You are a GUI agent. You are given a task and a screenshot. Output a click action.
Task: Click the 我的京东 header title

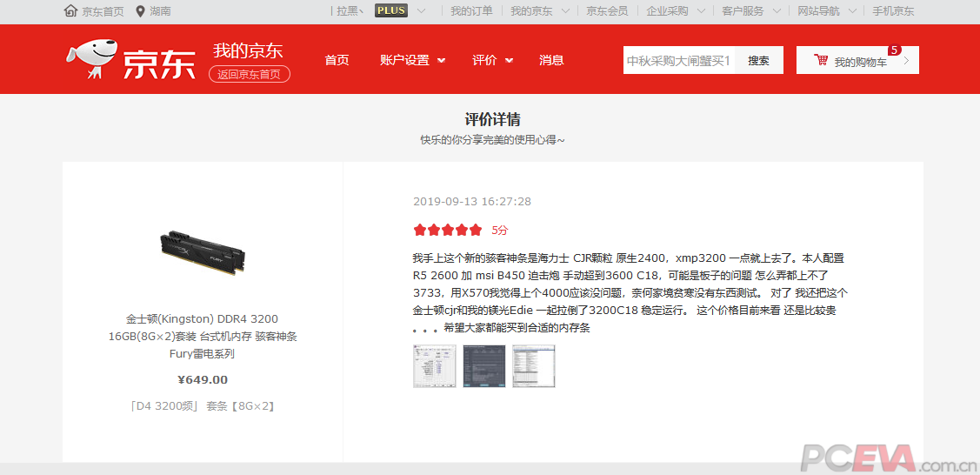[248, 50]
